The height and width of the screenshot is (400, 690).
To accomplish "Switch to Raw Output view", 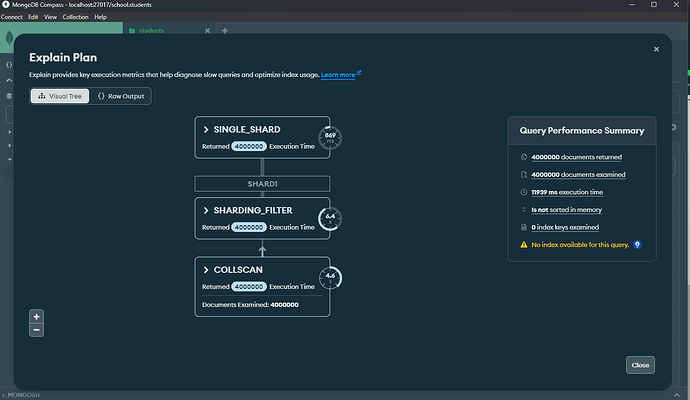I will [x=120, y=96].
